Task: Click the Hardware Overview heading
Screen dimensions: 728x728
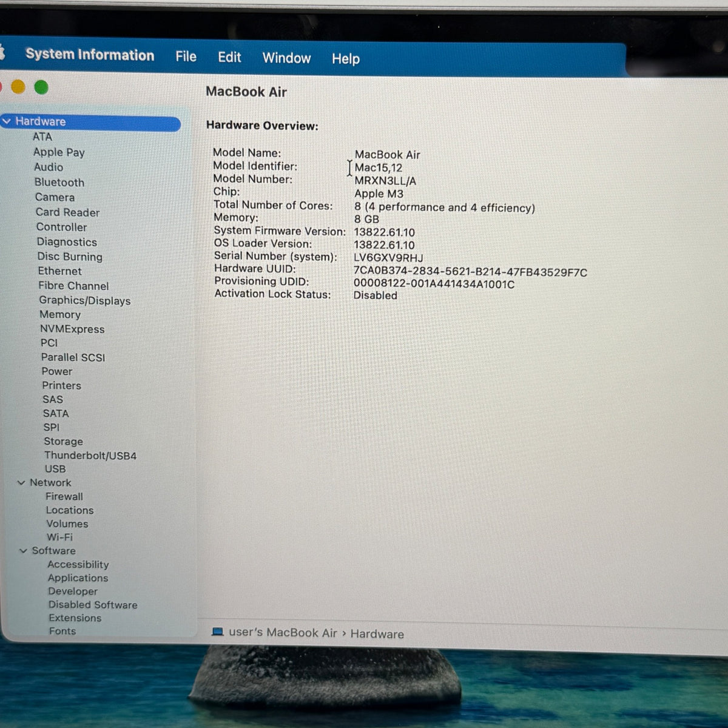Action: coord(262,126)
